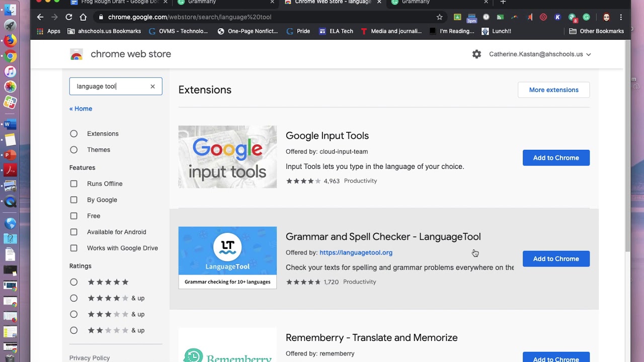
Task: Click the address bar URL
Action: [x=190, y=17]
